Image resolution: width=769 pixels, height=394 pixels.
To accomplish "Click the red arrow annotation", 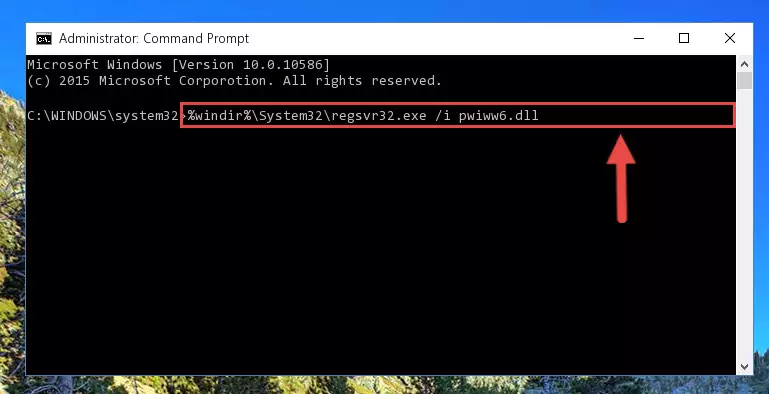I will click(x=621, y=179).
